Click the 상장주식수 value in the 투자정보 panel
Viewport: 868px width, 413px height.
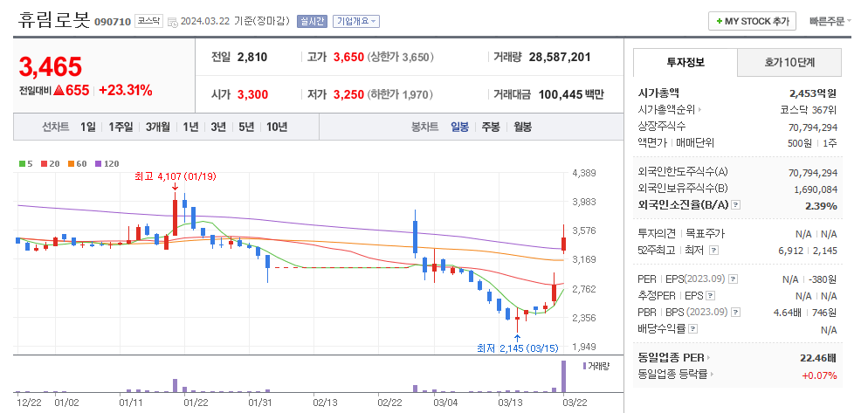coord(813,127)
